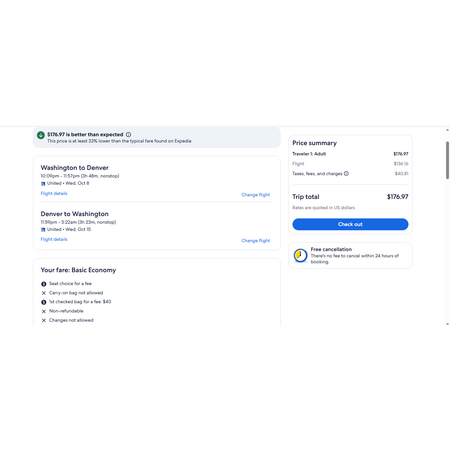
Task: Click the United logo on Washington to Denver flight
Action: click(x=43, y=184)
